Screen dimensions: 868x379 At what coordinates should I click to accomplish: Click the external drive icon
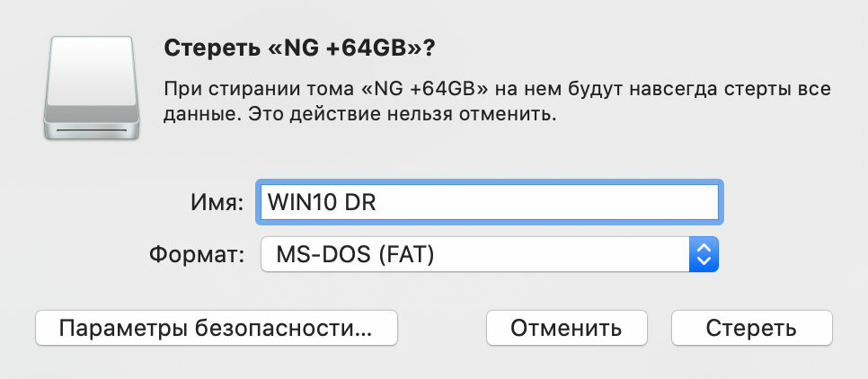92,88
